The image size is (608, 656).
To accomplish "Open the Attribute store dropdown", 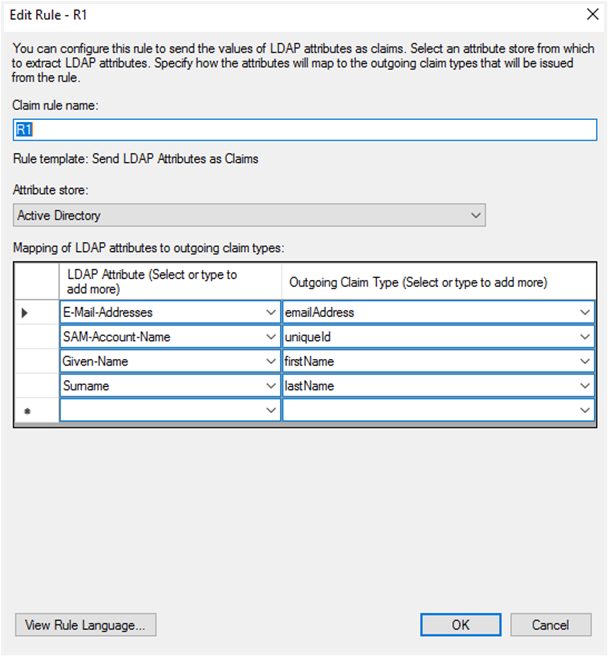I will click(x=250, y=215).
